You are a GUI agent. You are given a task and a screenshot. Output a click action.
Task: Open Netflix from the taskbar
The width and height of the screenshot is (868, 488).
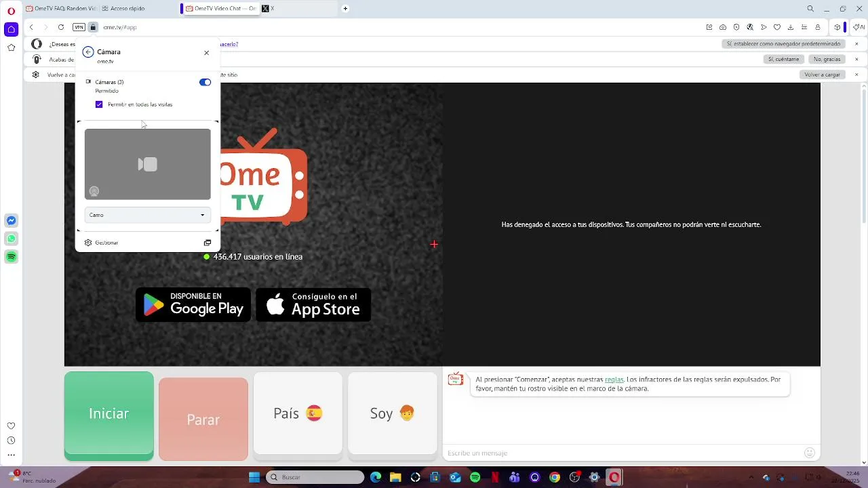(495, 477)
